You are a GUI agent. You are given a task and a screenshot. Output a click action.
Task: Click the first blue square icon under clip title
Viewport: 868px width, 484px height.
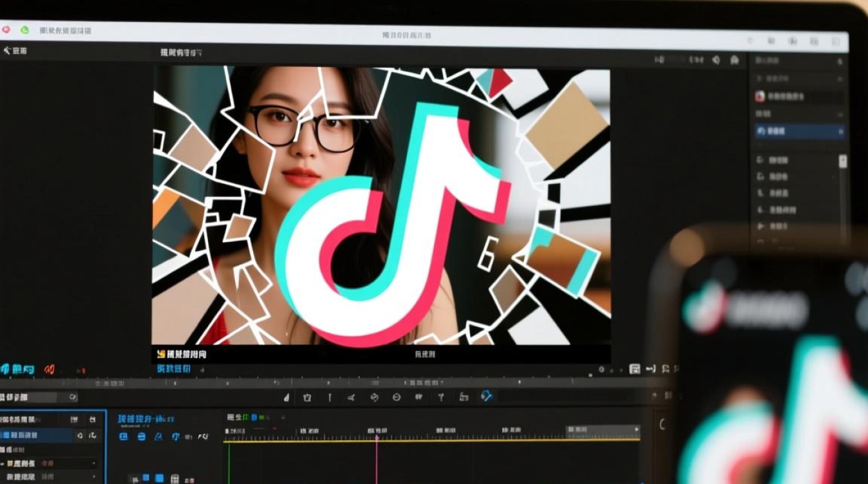pyautogui.click(x=124, y=437)
